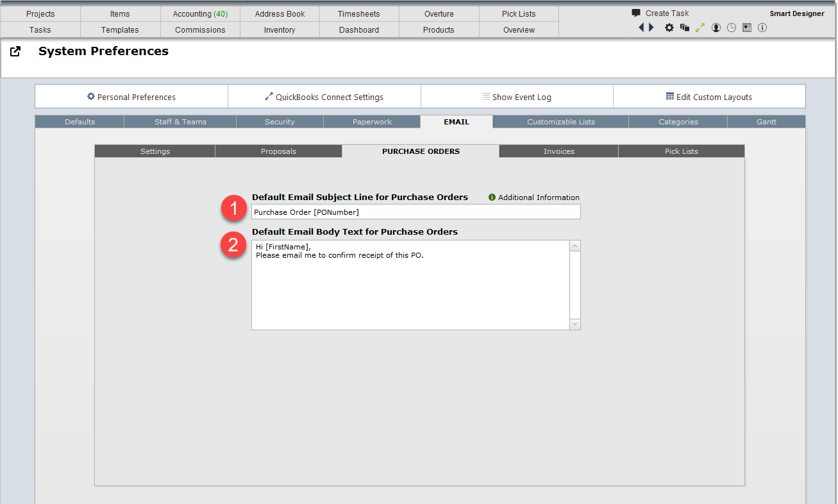The height and width of the screenshot is (504, 838).
Task: Open the Tasks menu
Action: 40,29
